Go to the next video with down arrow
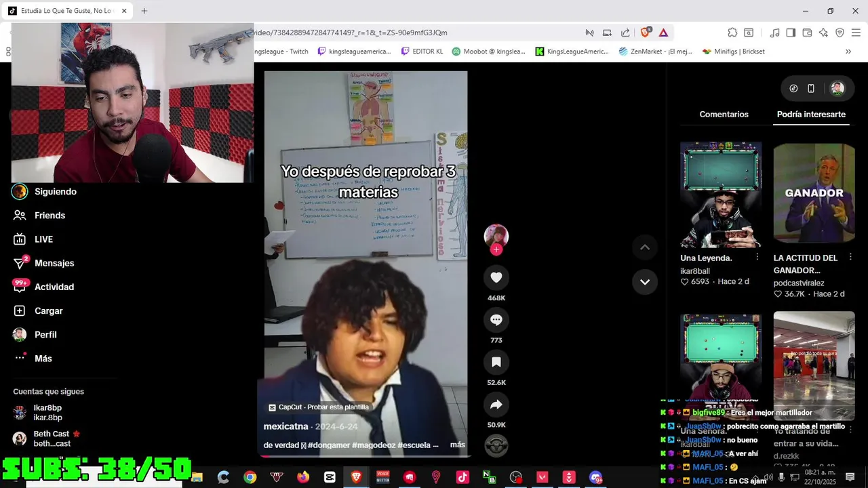This screenshot has width=868, height=488. click(645, 282)
